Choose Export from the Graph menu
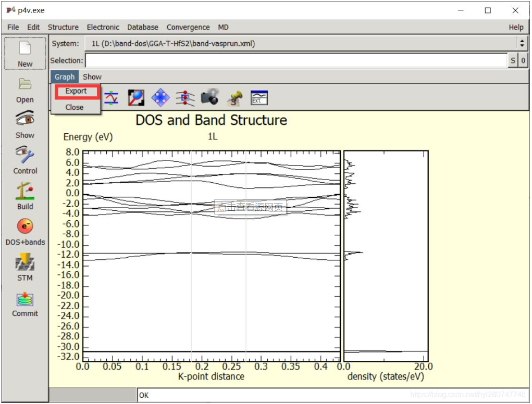The height and width of the screenshot is (404, 532). pos(76,91)
